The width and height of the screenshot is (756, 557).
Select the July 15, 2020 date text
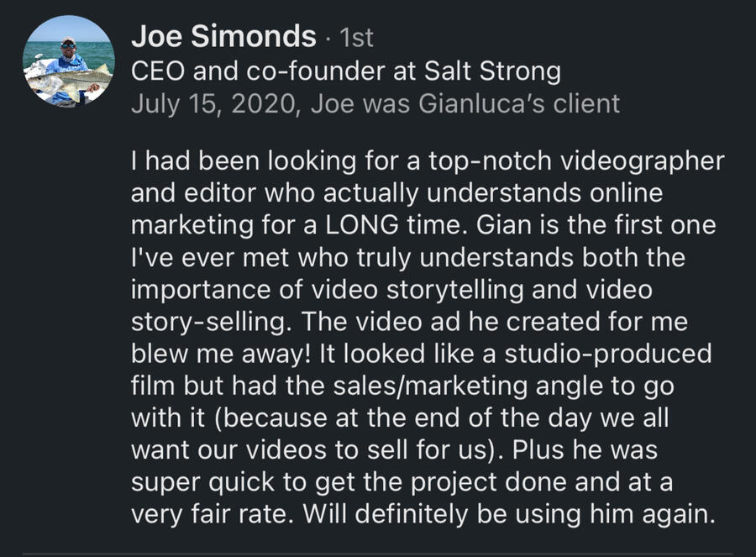pyautogui.click(x=213, y=103)
